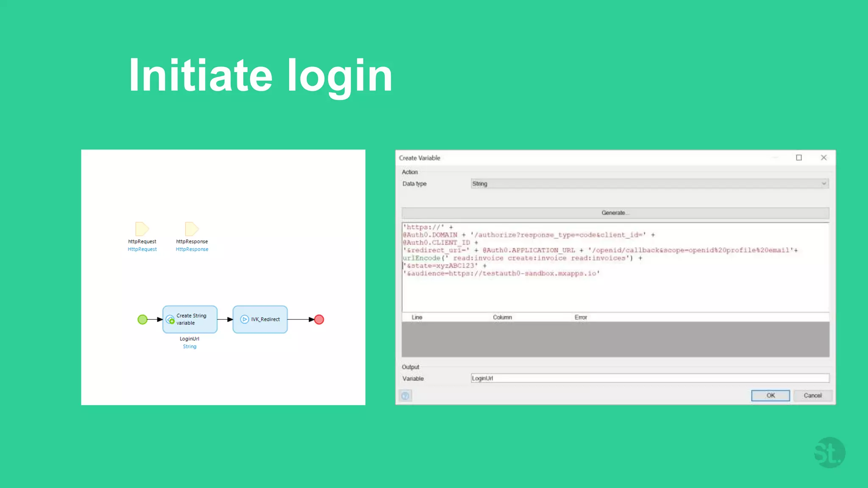Click the urlEncode function text in the expression
Image resolution: width=868 pixels, height=488 pixels.
(x=421, y=258)
